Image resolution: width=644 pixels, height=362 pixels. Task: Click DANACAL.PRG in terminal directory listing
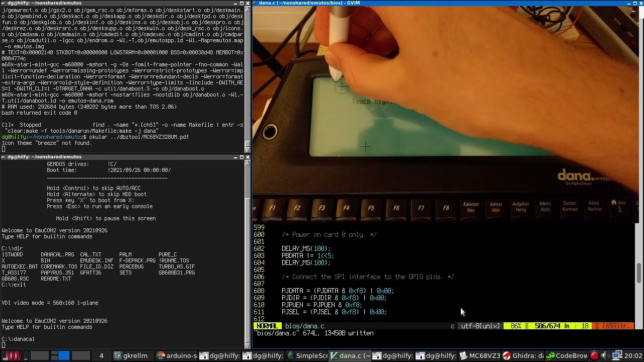(57, 254)
